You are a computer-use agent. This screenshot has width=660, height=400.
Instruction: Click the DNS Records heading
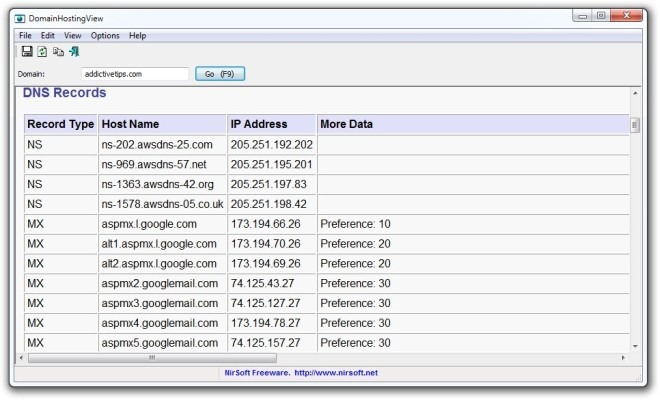pos(64,93)
